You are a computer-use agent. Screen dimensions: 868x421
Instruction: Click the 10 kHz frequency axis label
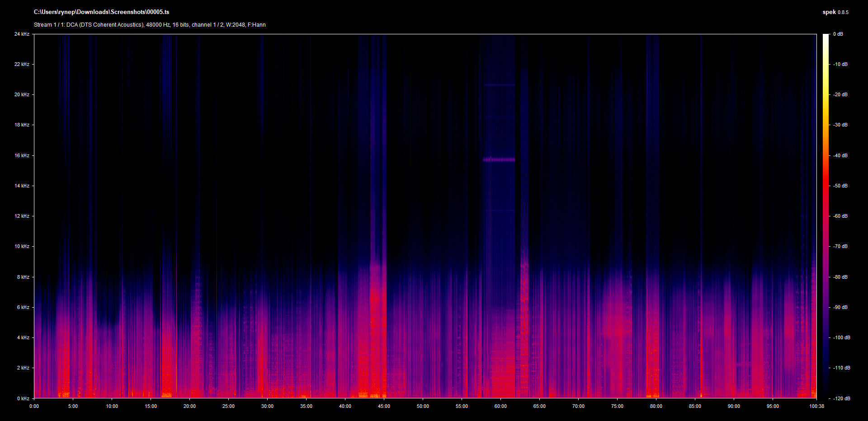pos(22,247)
